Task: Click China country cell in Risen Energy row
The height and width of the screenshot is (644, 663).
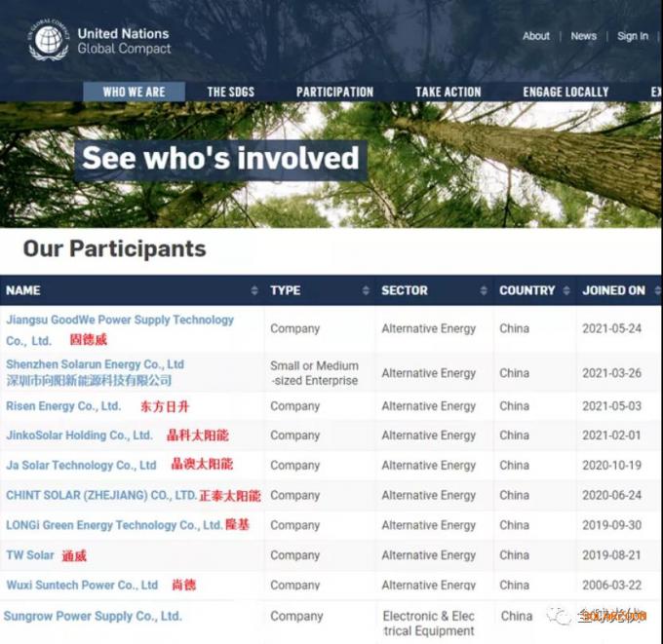Action: [514, 406]
